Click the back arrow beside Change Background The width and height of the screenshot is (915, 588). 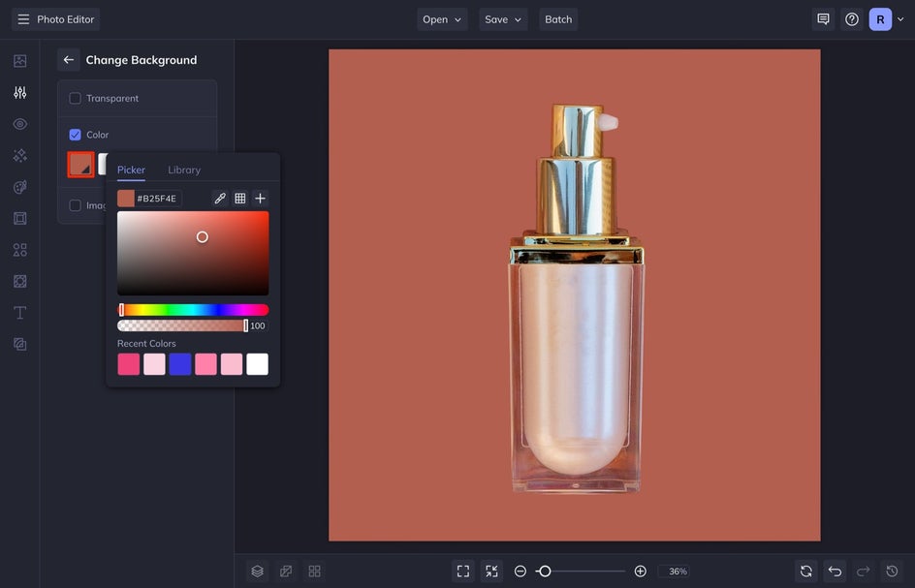[68, 60]
